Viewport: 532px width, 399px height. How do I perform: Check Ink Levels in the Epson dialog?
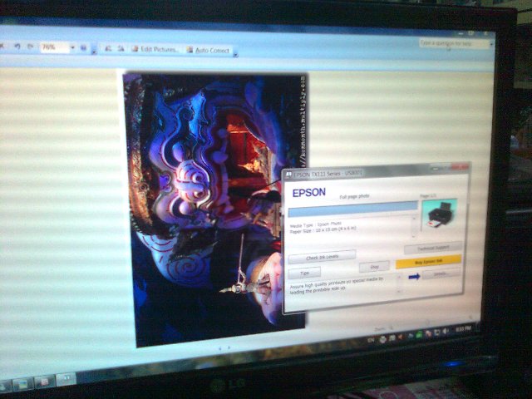tap(322, 257)
